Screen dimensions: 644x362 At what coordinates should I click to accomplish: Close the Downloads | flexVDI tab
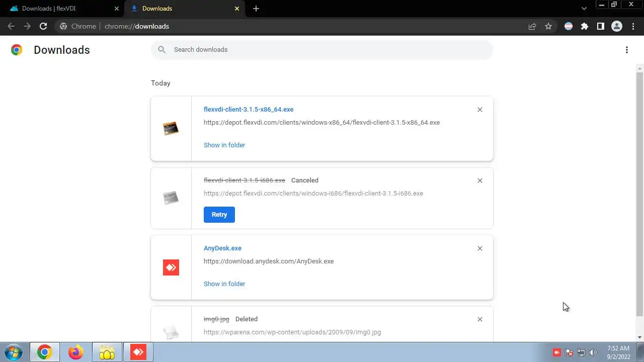pos(117,9)
